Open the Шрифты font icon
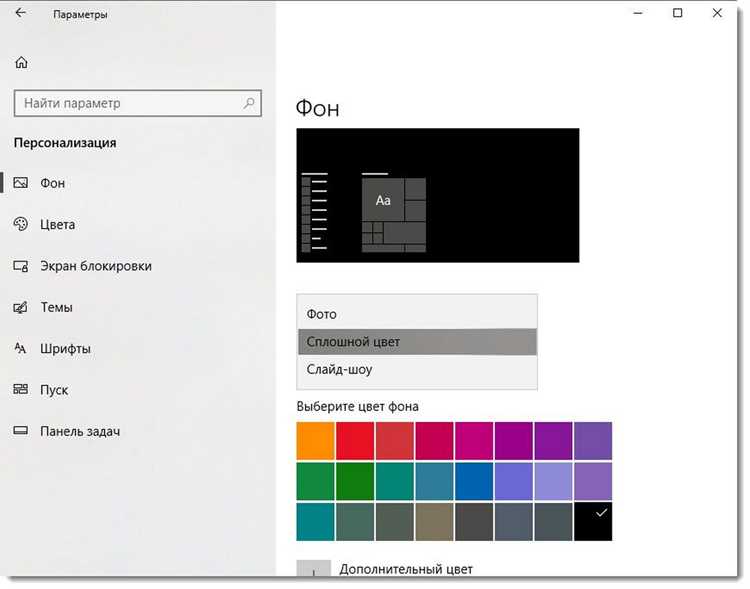Image resolution: width=750 pixels, height=589 pixels. (20, 348)
